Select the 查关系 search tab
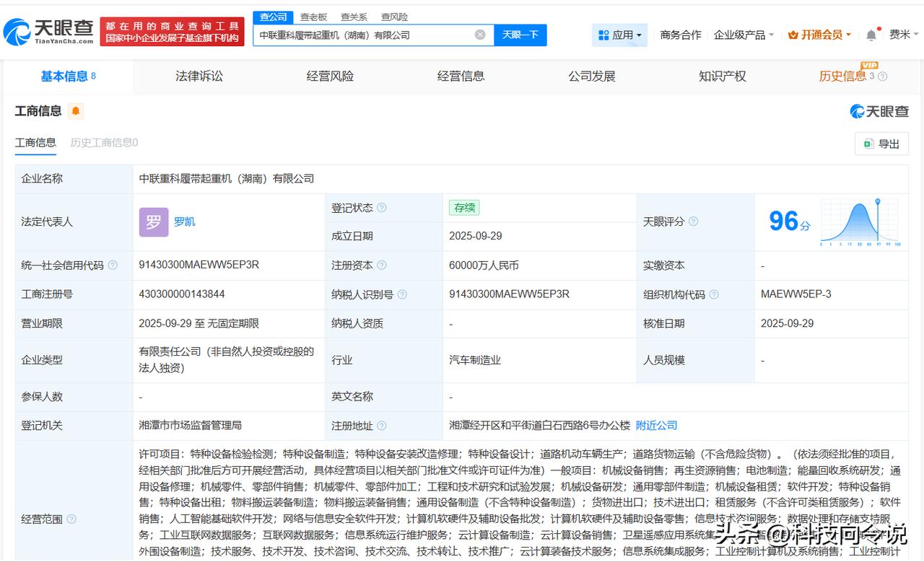Viewport: 924px width, 562px height. point(354,17)
